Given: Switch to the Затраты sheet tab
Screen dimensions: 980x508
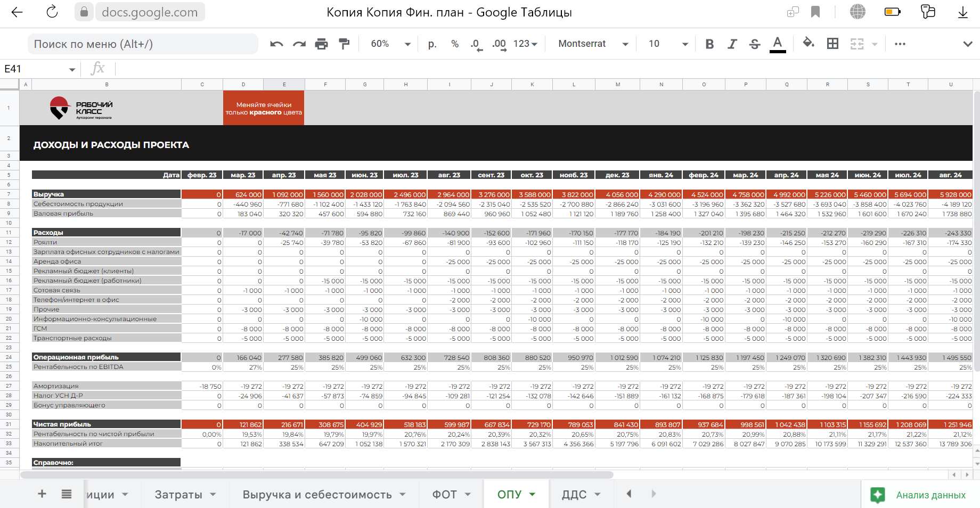Looking at the screenshot, I should click(178, 495).
